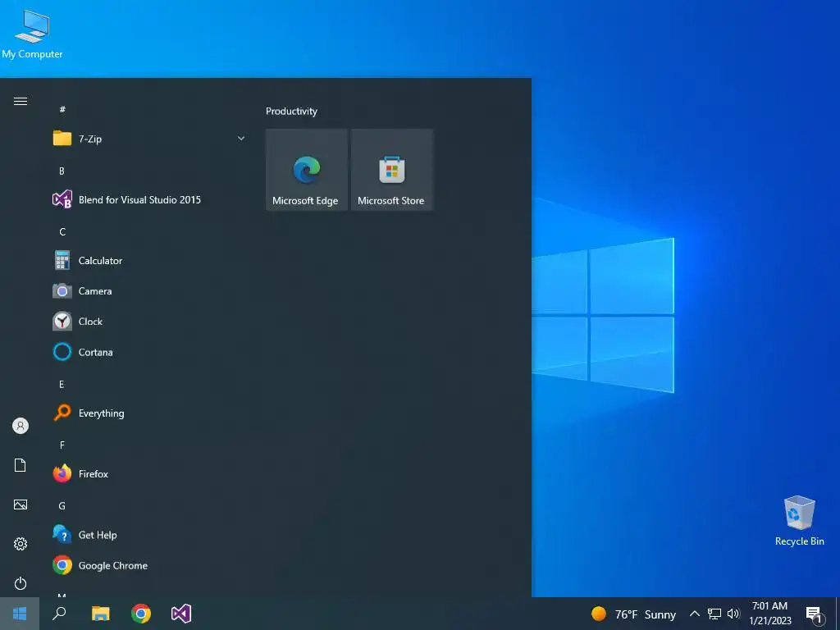The width and height of the screenshot is (840, 630).
Task: Open the Everything search app
Action: (x=148, y=413)
